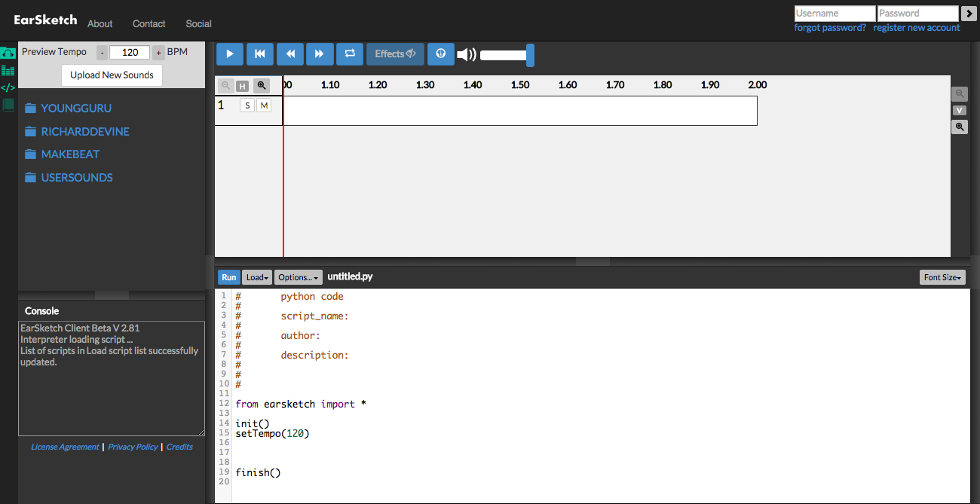
Task: Click forgot password link
Action: point(830,28)
